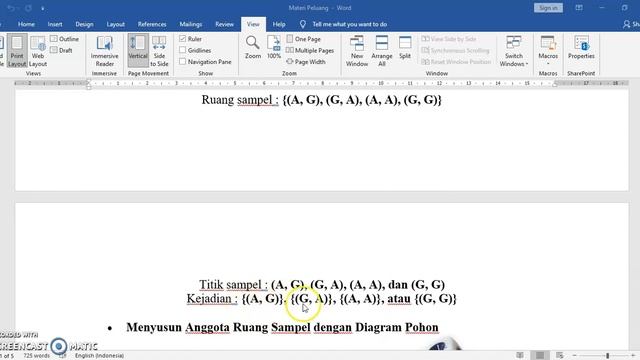The height and width of the screenshot is (360, 640).
Task: Click heading 'Menyusun Anggota Ruang Sampel dengan Diagram Pohon'
Action: pyautogui.click(x=282, y=327)
